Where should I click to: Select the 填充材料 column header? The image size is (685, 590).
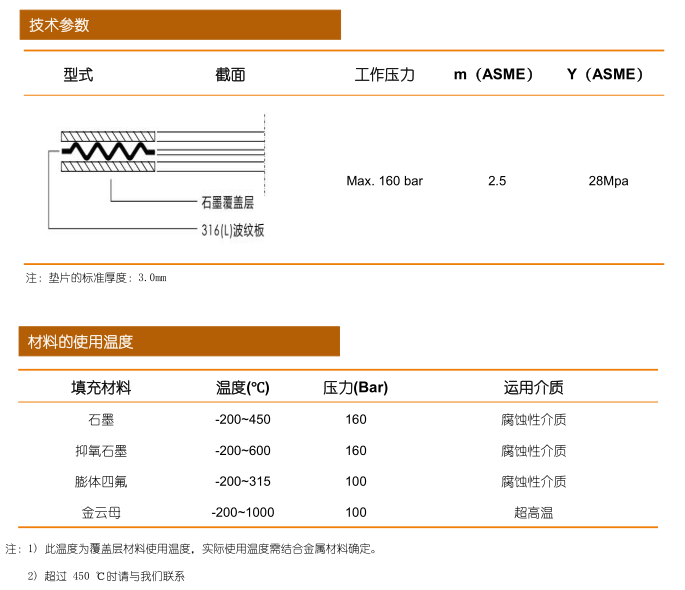[x=100, y=388]
